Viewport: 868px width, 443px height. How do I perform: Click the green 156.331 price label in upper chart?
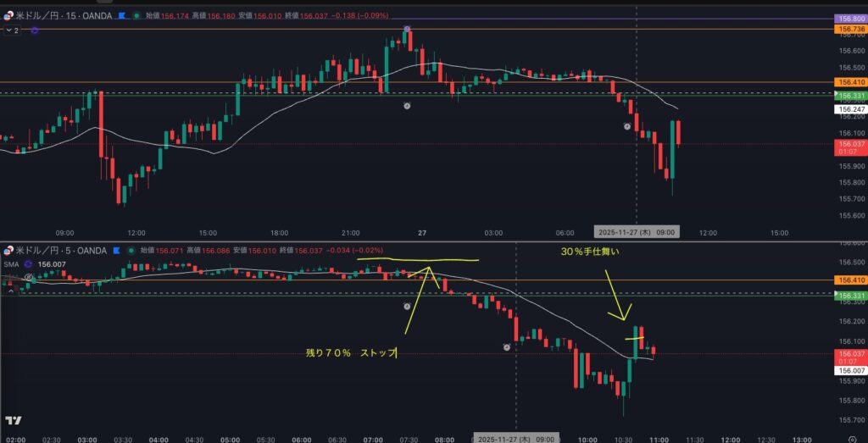[x=850, y=95]
